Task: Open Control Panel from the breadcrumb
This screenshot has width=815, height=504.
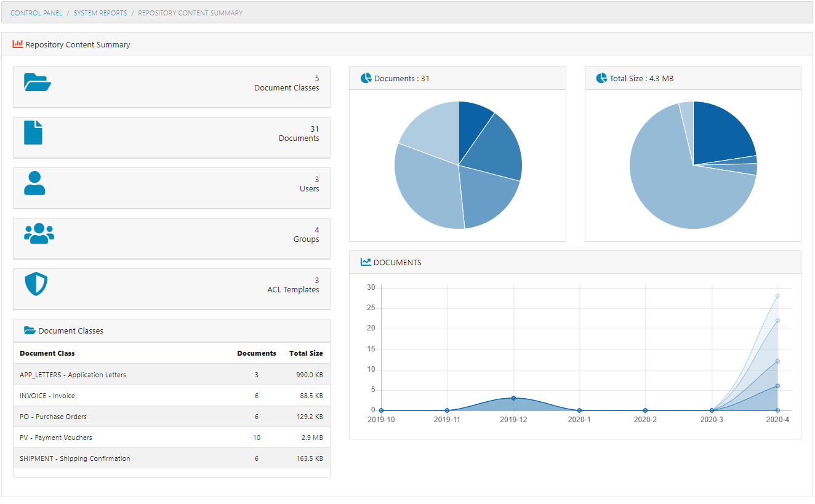Action: [36, 12]
